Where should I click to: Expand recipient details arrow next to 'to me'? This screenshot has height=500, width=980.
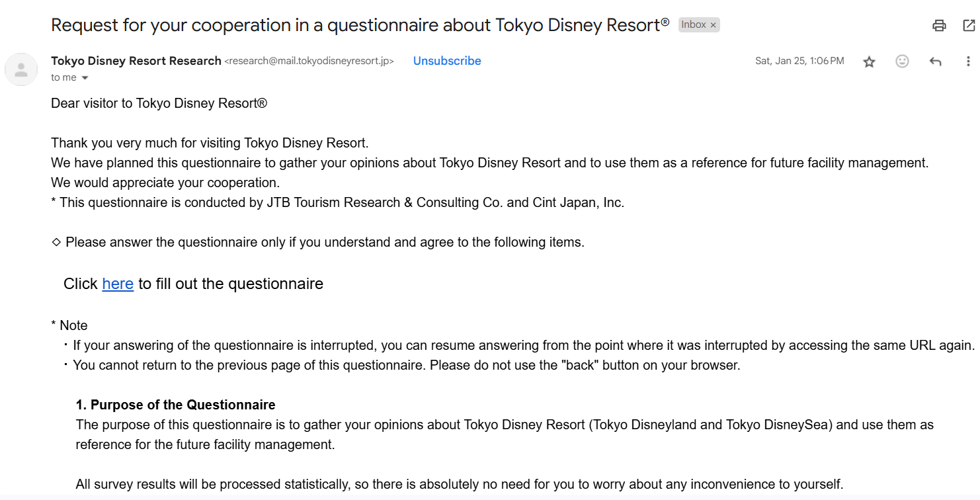[x=85, y=78]
